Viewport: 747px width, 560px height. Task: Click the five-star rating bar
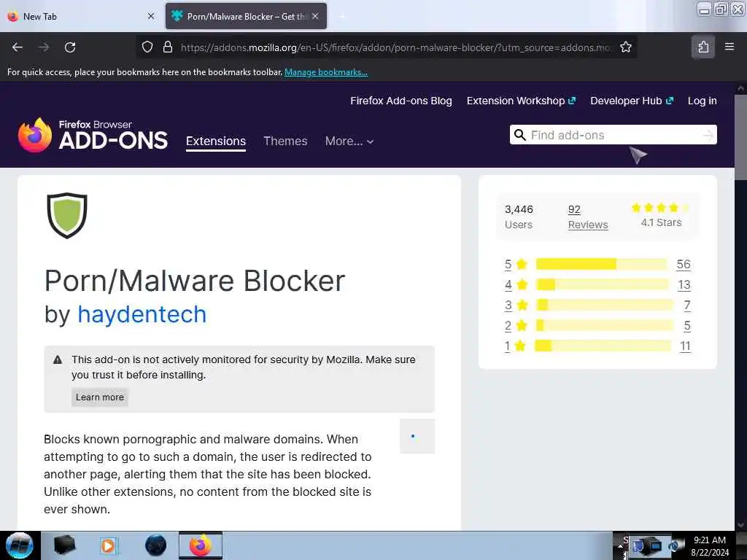point(602,264)
